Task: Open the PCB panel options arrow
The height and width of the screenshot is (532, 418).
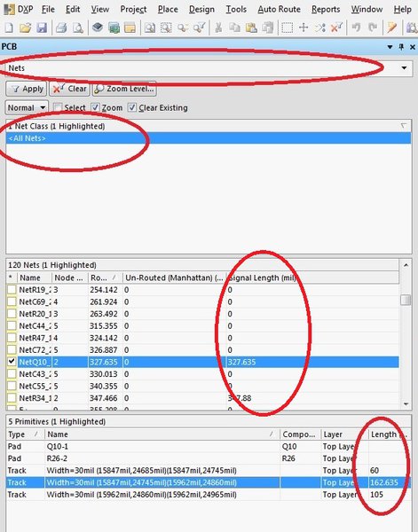Action: click(x=390, y=47)
